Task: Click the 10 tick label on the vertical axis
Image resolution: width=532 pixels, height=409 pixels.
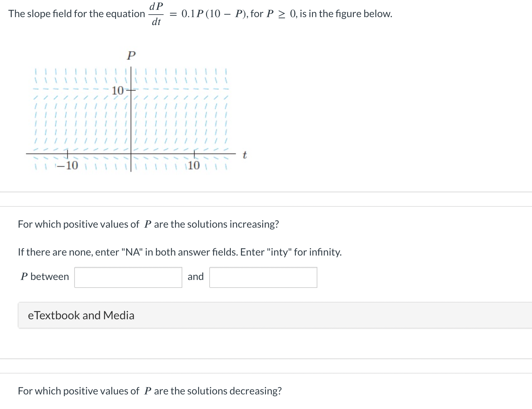Action: [x=118, y=91]
